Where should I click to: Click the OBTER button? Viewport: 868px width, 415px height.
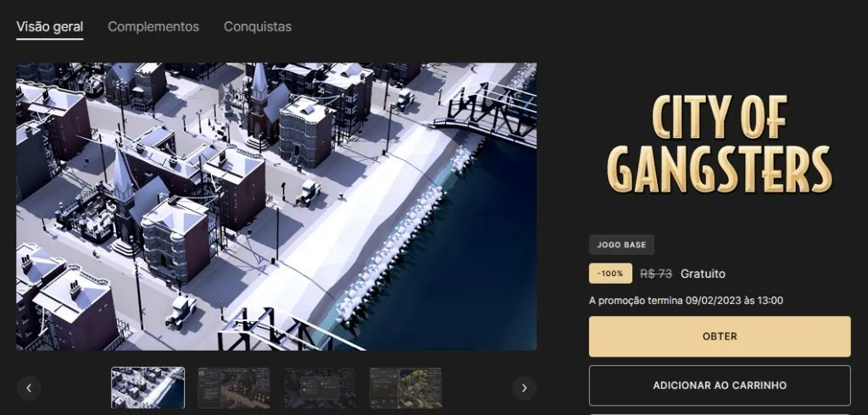[720, 336]
